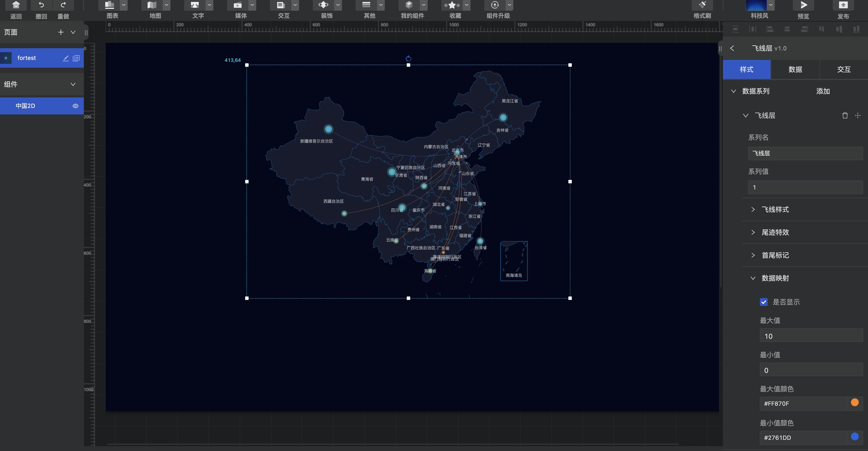Open the 收藏 favorites star icon
Image resolution: width=868 pixels, height=451 pixels.
click(x=452, y=5)
